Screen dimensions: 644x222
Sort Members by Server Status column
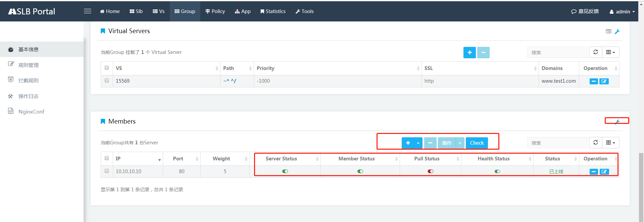tap(285, 159)
